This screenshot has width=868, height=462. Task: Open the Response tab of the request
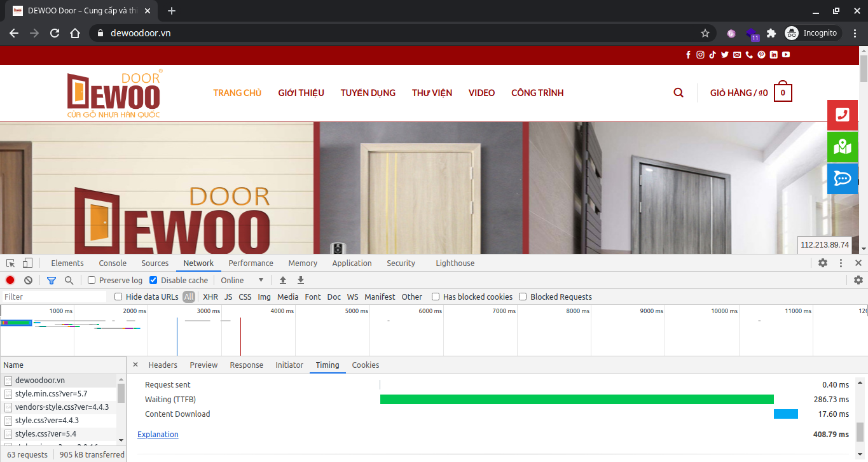[247, 365]
